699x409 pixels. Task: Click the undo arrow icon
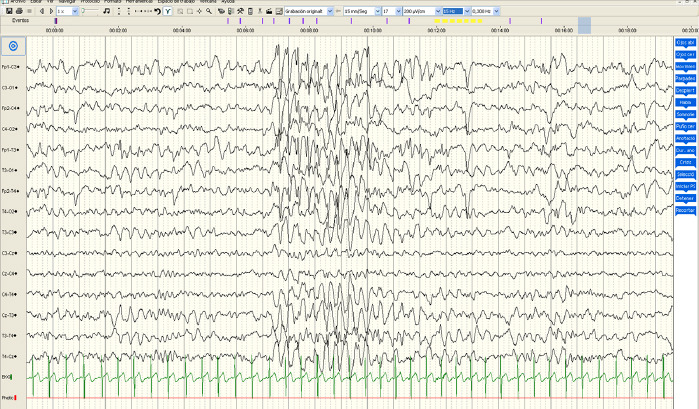[157, 11]
